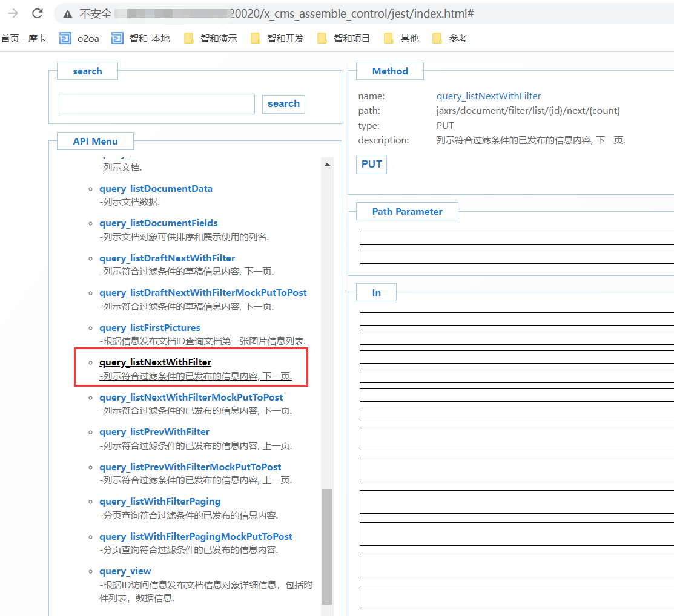Image resolution: width=674 pixels, height=616 pixels.
Task: Open query_listPrevWithFilter API entry
Action: pos(154,432)
